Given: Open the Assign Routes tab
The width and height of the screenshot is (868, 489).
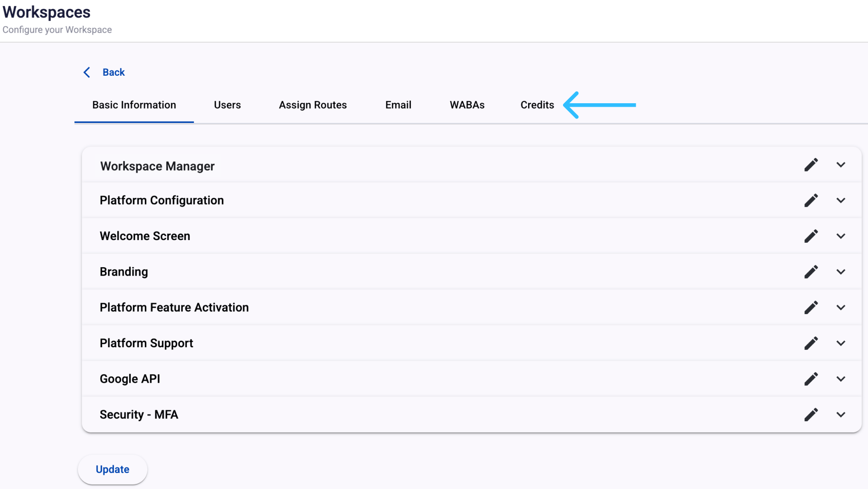Looking at the screenshot, I should 313,105.
